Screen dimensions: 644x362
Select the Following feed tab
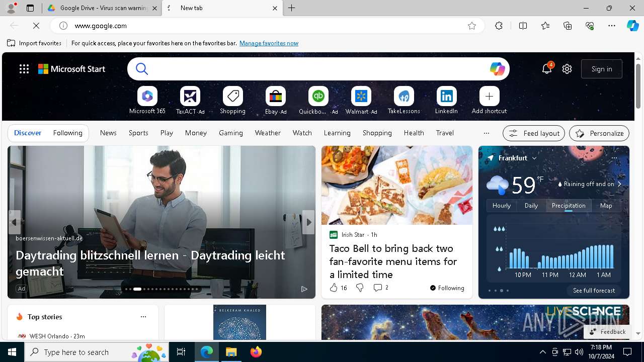67,133
